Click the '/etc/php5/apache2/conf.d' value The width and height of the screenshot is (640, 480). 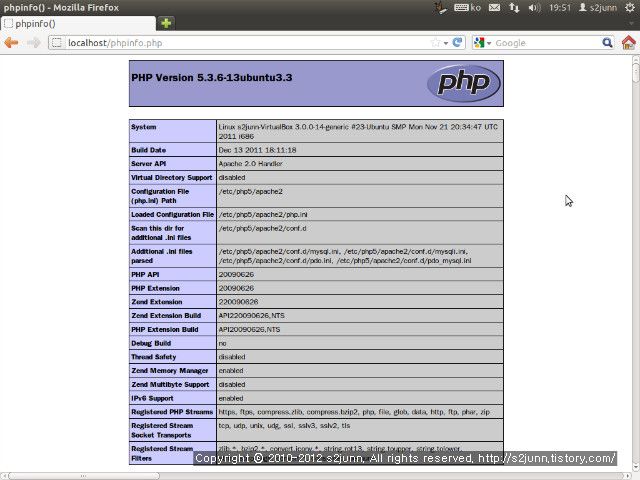[x=262, y=228]
